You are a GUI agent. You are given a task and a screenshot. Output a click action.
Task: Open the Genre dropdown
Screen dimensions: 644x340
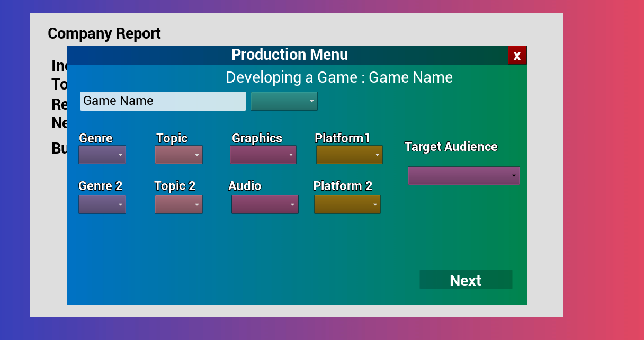click(x=102, y=155)
